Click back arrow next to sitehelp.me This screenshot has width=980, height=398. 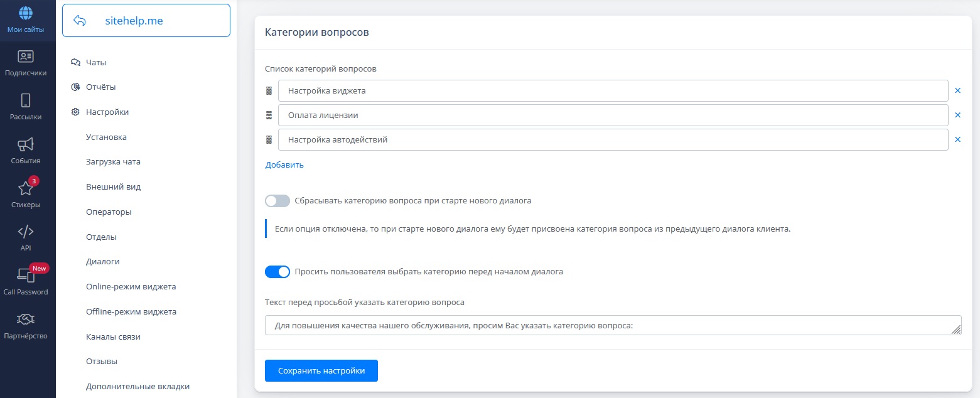tap(80, 21)
